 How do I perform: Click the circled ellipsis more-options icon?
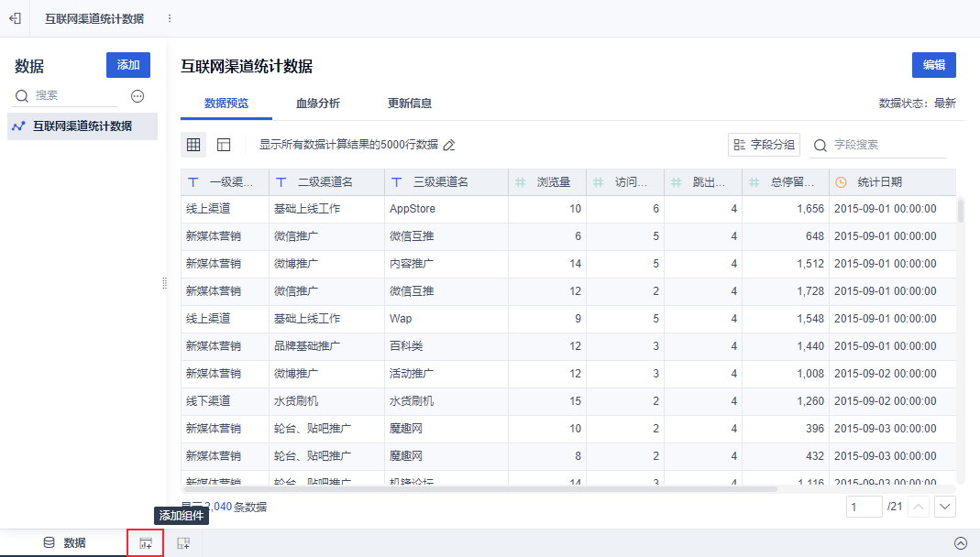[x=138, y=95]
